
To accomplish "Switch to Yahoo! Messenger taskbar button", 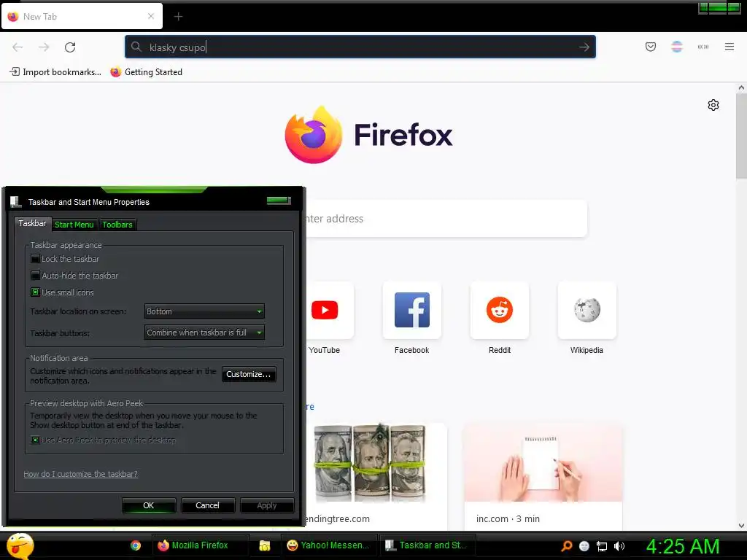I will [x=330, y=545].
